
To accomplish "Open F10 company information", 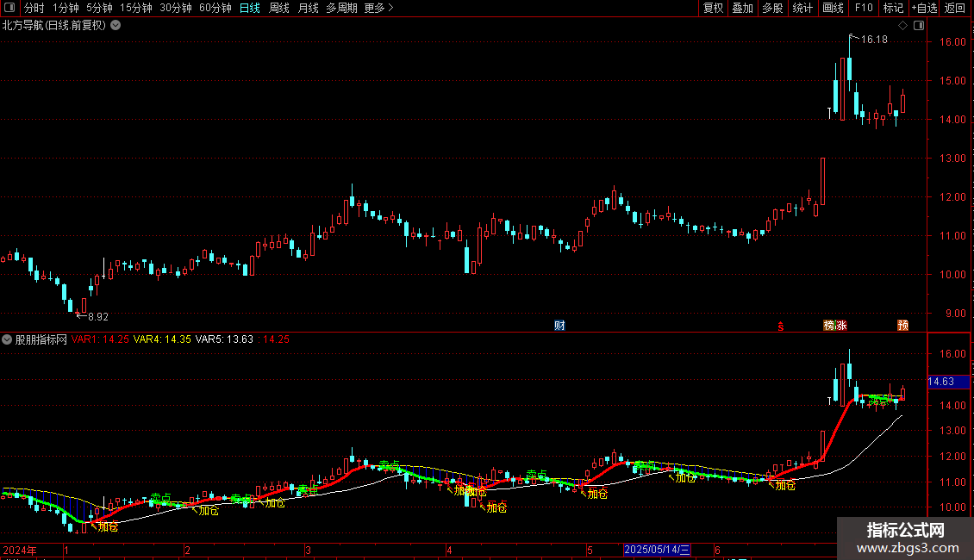I will click(864, 8).
